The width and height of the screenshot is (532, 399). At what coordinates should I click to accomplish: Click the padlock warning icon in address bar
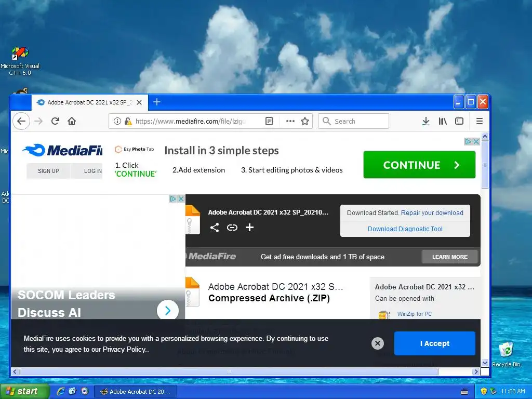point(128,121)
